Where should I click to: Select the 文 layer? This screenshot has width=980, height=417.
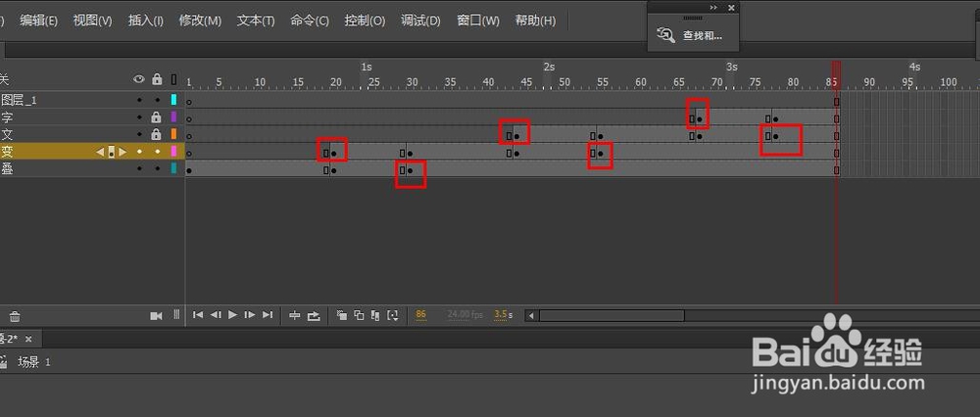coord(7,133)
